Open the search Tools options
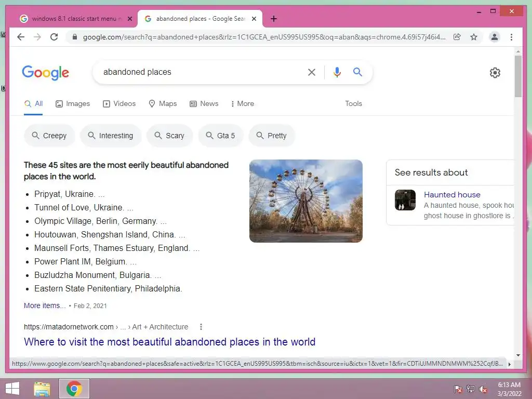Image resolution: width=532 pixels, height=399 pixels. click(x=353, y=104)
